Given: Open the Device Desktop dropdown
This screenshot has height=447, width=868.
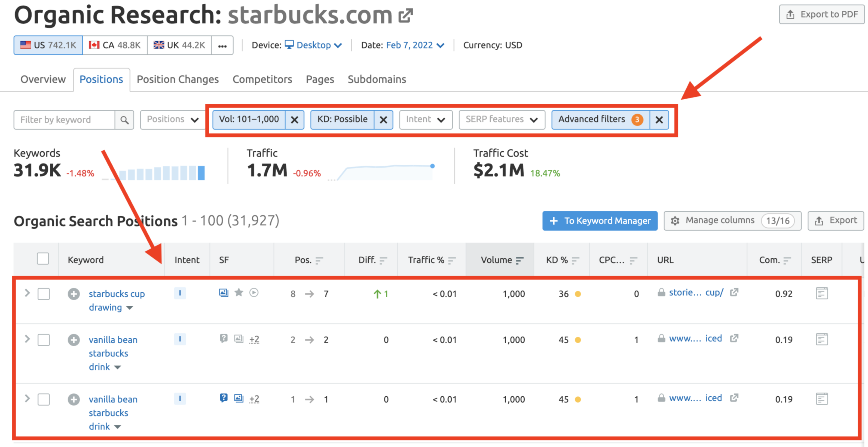Looking at the screenshot, I should (314, 45).
